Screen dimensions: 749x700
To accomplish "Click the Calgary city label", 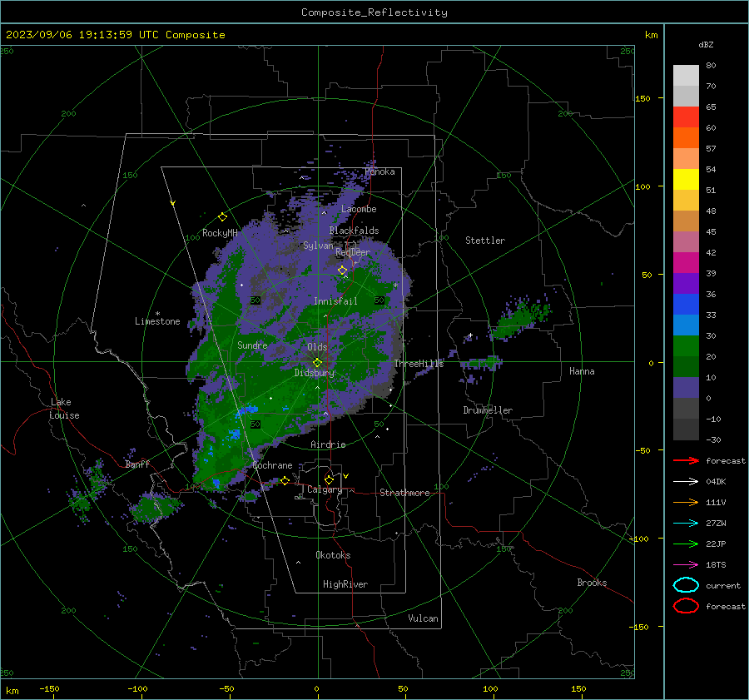I will [x=325, y=489].
